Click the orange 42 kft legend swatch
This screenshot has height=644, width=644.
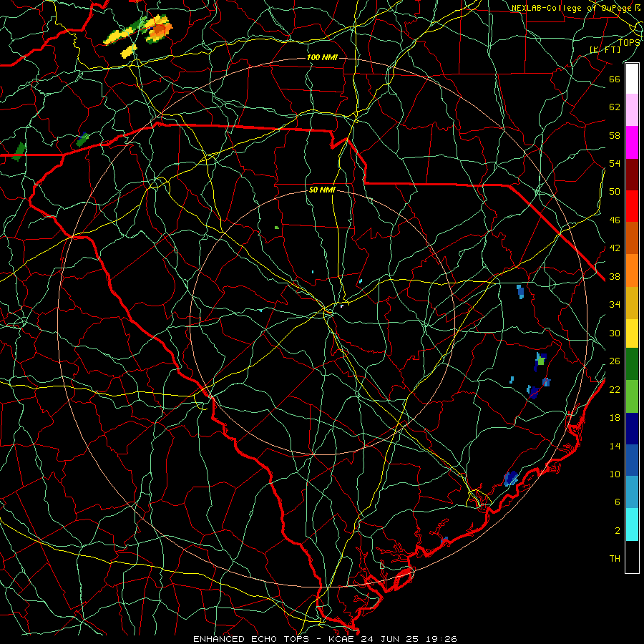(x=632, y=270)
